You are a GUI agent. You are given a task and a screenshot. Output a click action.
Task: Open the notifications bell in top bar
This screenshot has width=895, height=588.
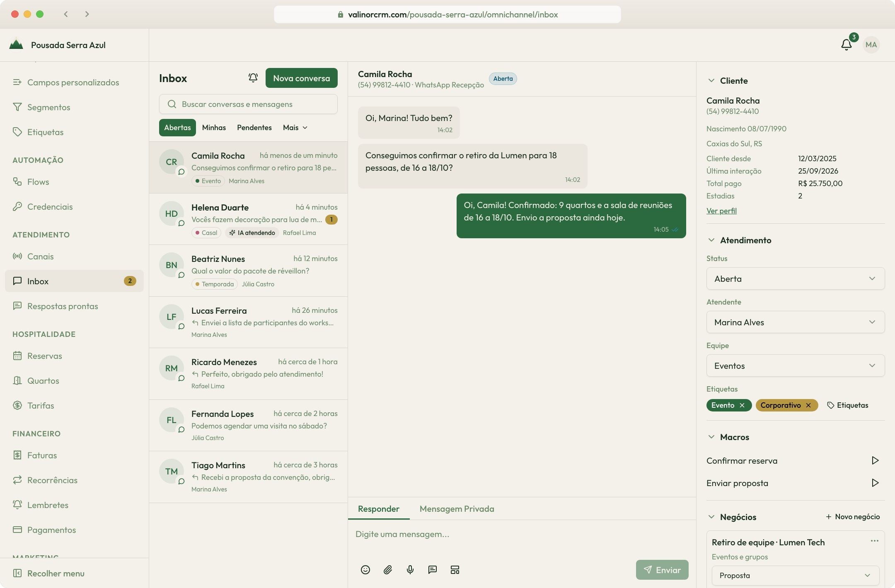(x=846, y=44)
